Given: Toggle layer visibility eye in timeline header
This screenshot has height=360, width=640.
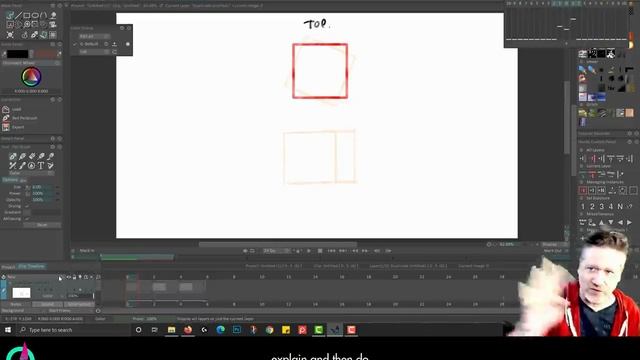Looking at the screenshot, I should (69, 277).
